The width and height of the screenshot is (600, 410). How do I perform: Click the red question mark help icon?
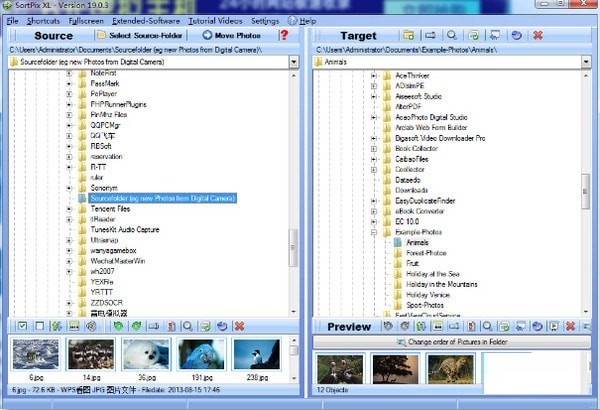[x=284, y=35]
